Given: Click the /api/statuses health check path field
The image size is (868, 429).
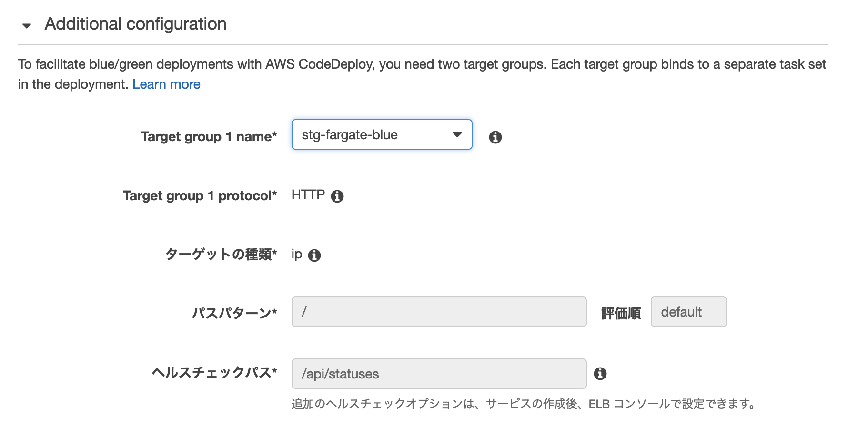Looking at the screenshot, I should 439,374.
